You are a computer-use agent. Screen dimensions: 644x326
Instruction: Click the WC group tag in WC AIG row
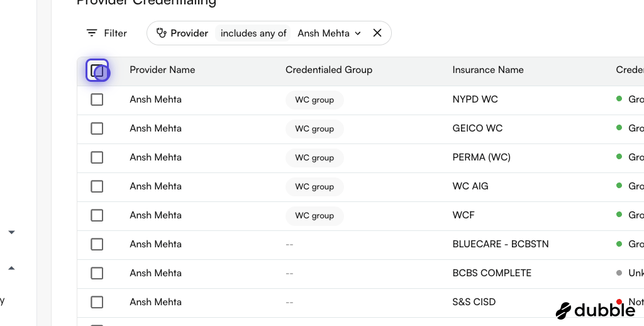tap(314, 187)
